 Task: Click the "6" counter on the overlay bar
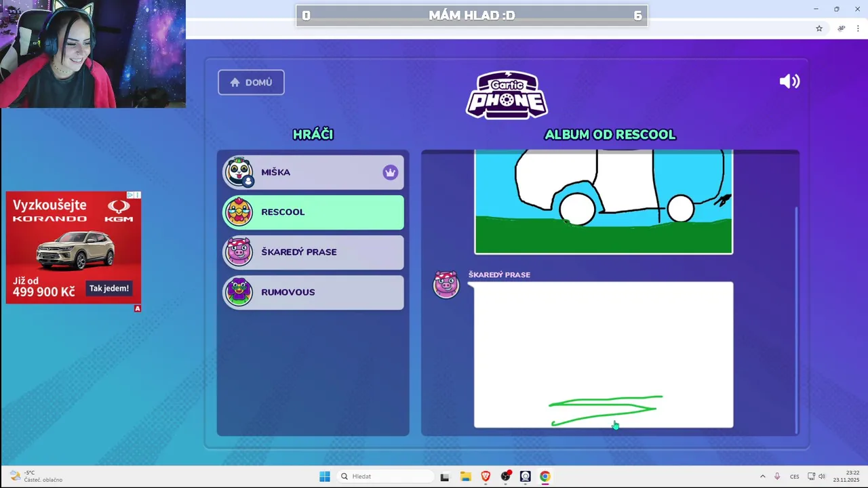[637, 16]
